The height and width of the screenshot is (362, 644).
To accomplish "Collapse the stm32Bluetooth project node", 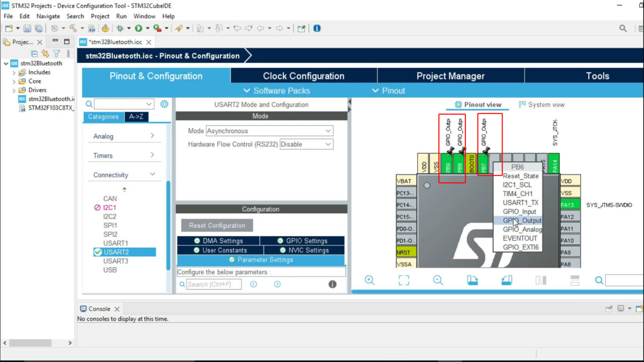I will pos(6,63).
